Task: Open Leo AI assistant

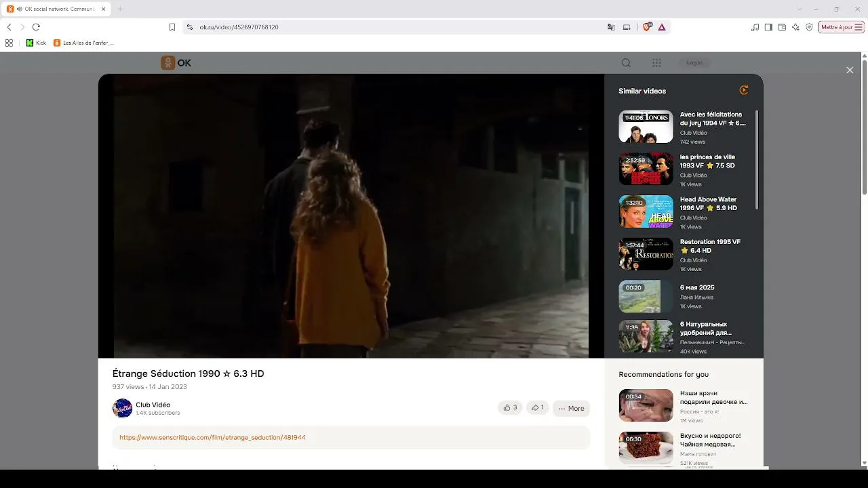Action: click(795, 27)
